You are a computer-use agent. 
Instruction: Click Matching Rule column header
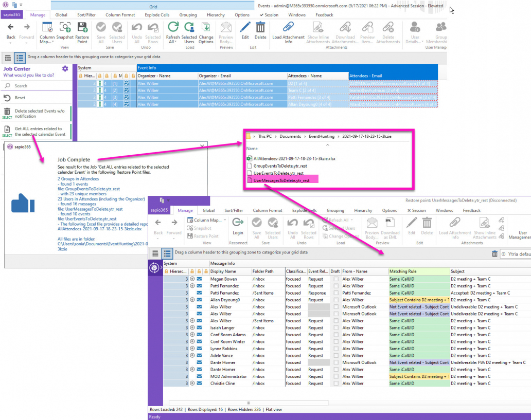click(x=419, y=271)
